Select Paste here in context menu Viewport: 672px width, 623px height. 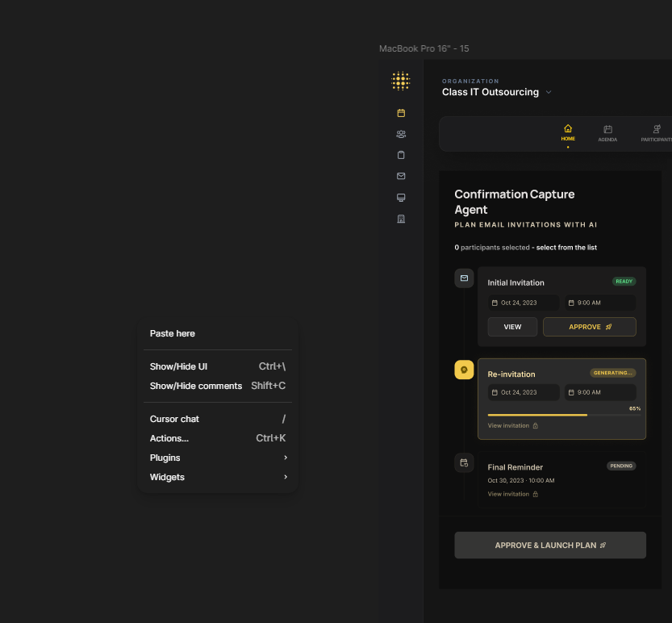(x=173, y=333)
